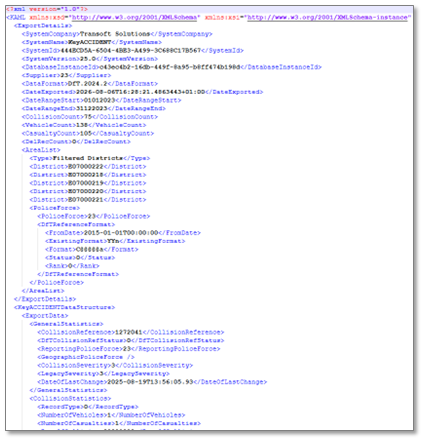Click the VehicleCount element line

point(84,125)
